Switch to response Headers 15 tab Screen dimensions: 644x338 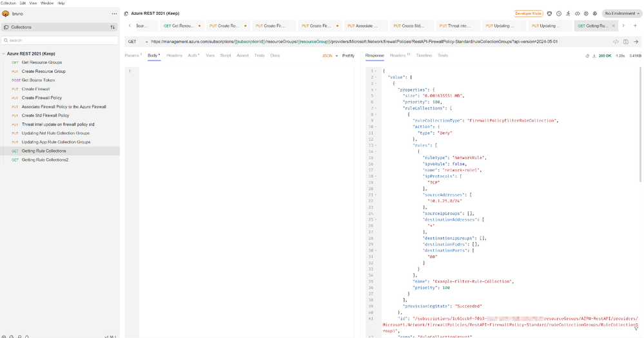point(400,55)
